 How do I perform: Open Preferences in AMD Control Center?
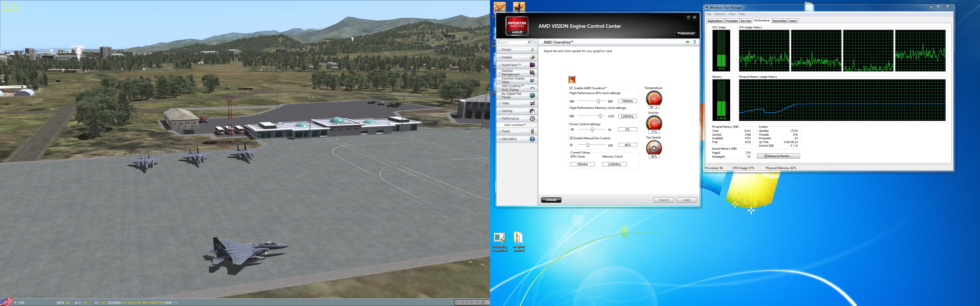pyautogui.click(x=686, y=33)
